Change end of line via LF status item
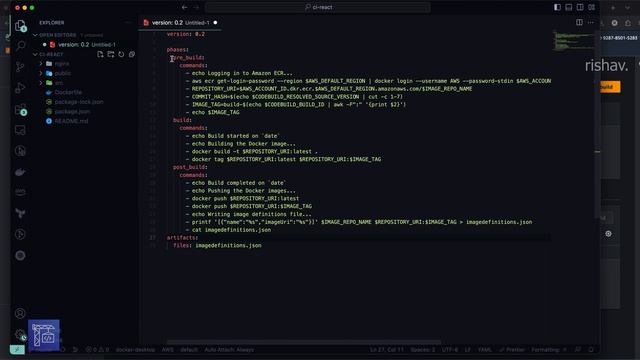 pyautogui.click(x=468, y=349)
